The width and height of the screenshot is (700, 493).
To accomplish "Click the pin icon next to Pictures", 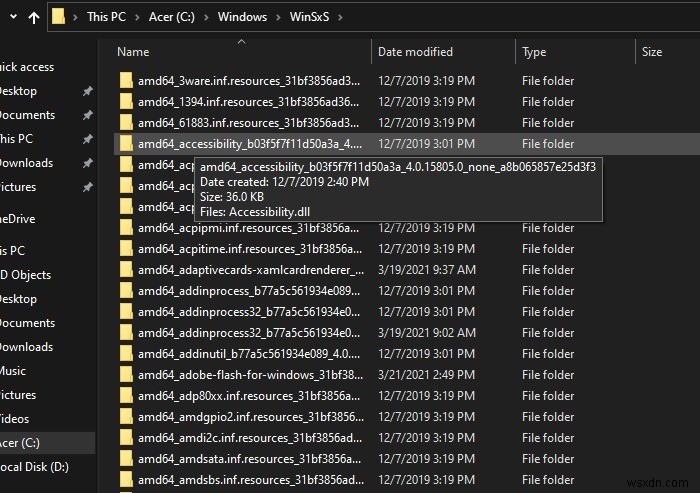I will pyautogui.click(x=88, y=187).
